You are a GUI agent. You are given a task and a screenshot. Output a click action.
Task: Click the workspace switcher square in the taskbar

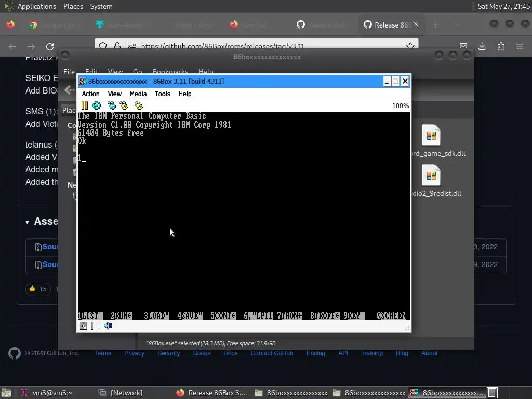(x=492, y=393)
